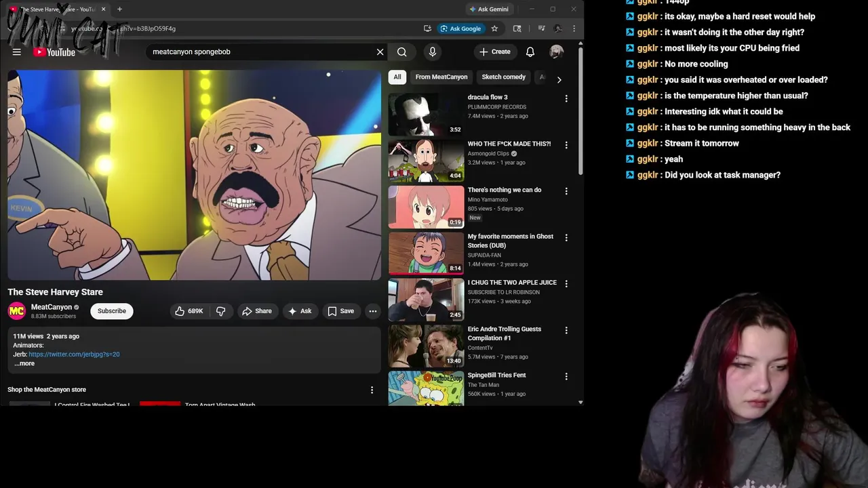Open There's nothing we can do thumbnail
The image size is (868, 488).
pyautogui.click(x=426, y=207)
